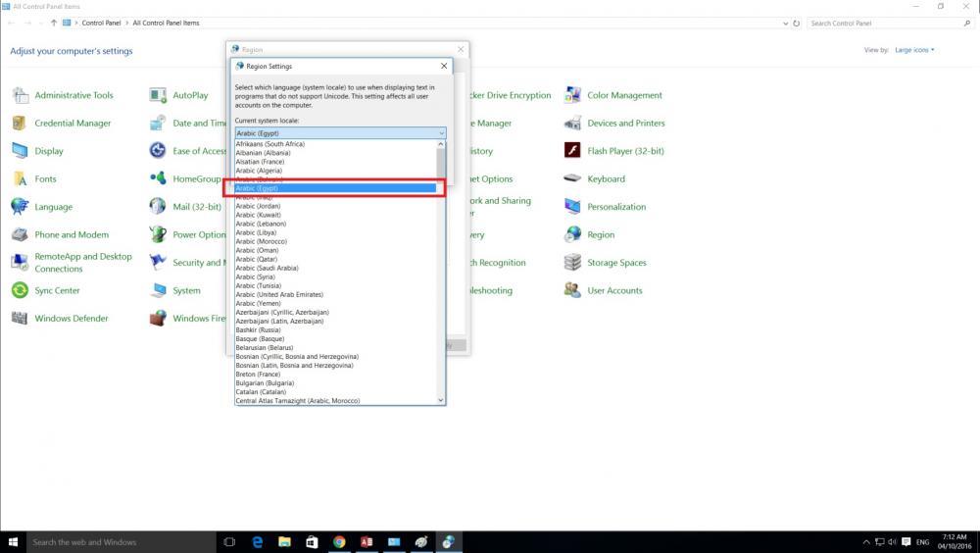Open the AutoPlay icon
Screen dimensions: 980x553
[x=158, y=95]
